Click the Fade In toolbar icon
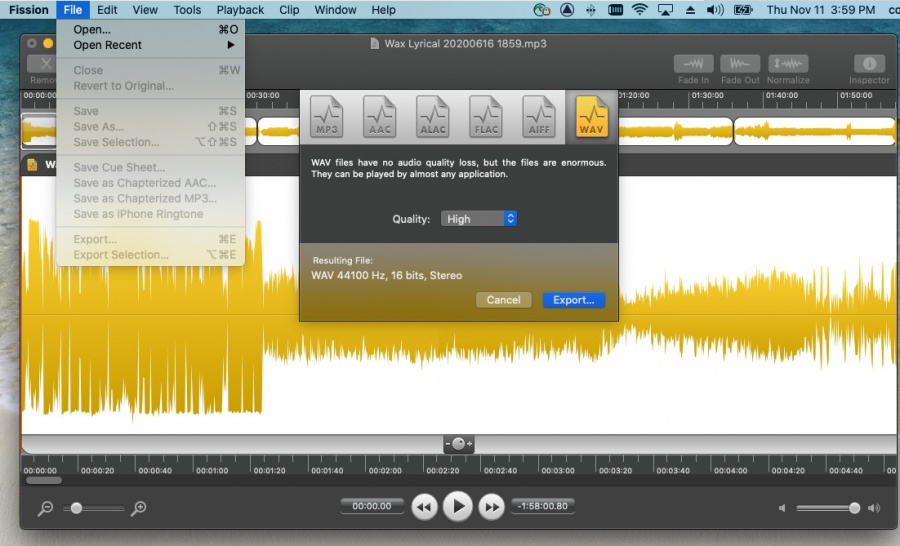 pos(693,64)
